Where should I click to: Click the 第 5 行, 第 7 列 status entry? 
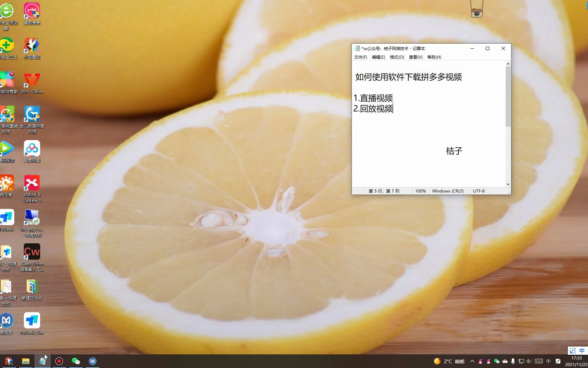click(384, 191)
